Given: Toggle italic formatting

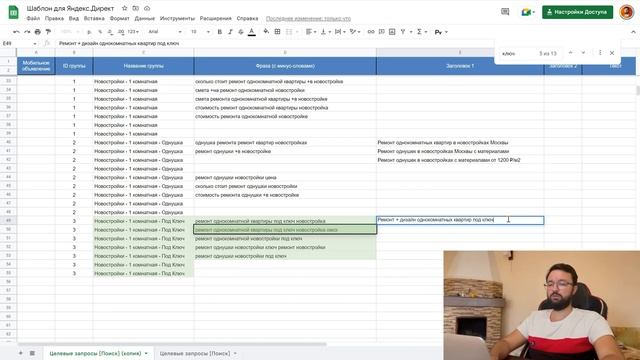Looking at the screenshot, I should point(230,32).
